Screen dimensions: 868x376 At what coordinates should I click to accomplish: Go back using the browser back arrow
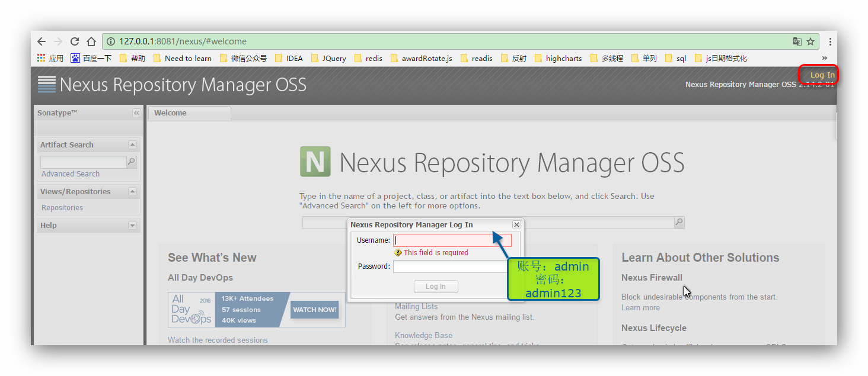click(x=42, y=41)
